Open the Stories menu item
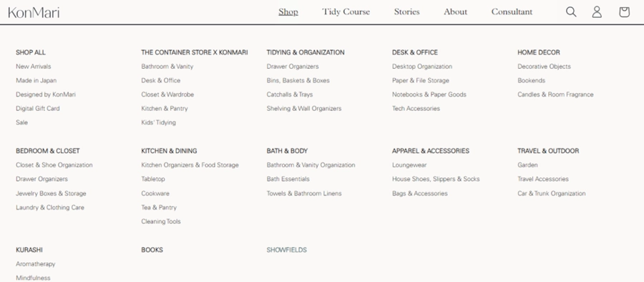 tap(406, 12)
